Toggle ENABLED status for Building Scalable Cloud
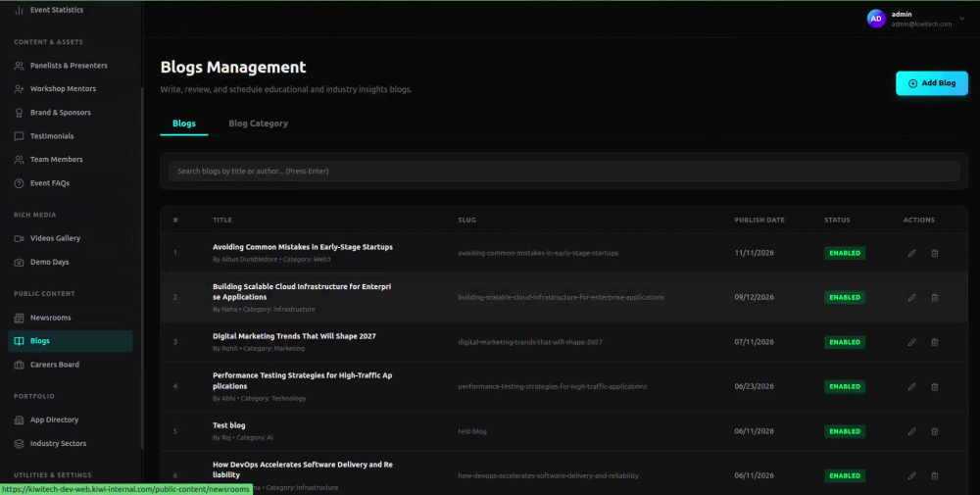Screen dimensions: 980x495 (845, 298)
